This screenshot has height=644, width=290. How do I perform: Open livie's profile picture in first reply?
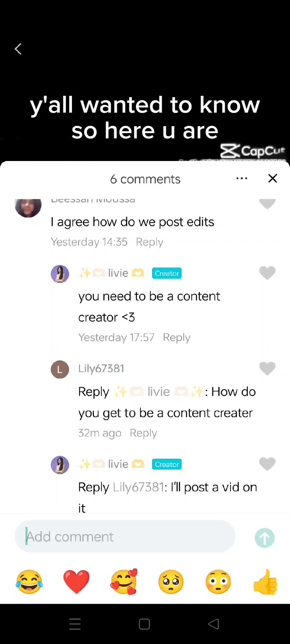click(x=60, y=274)
